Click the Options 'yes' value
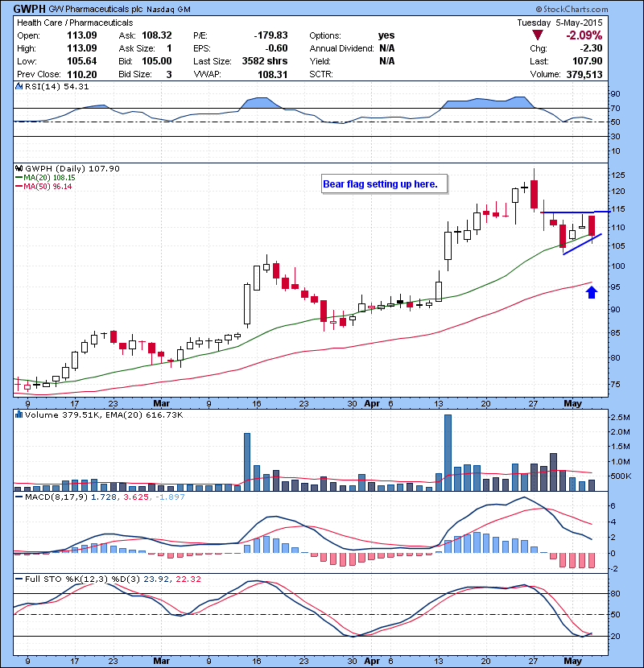 coord(386,35)
